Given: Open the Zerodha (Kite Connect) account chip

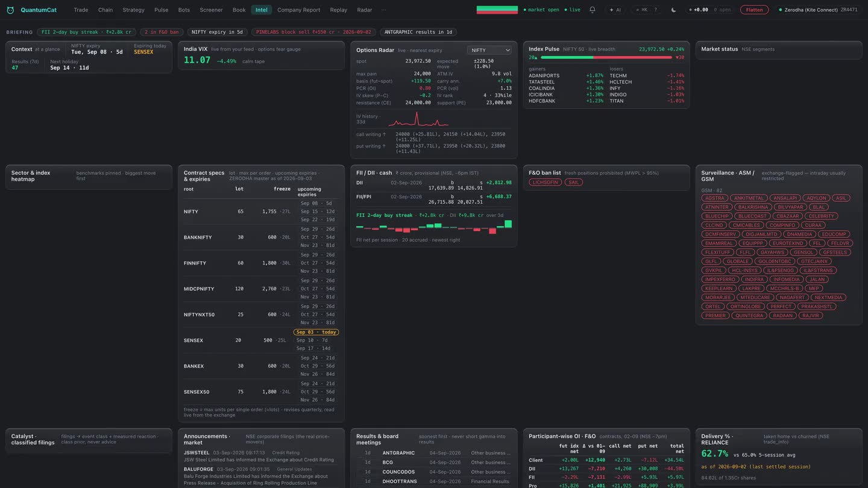Looking at the screenshot, I should 818,10.
